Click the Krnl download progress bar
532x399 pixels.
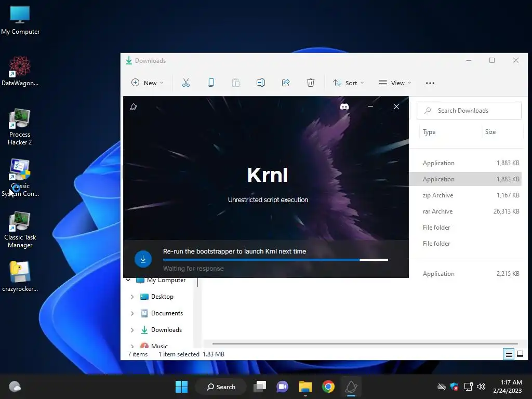click(275, 260)
